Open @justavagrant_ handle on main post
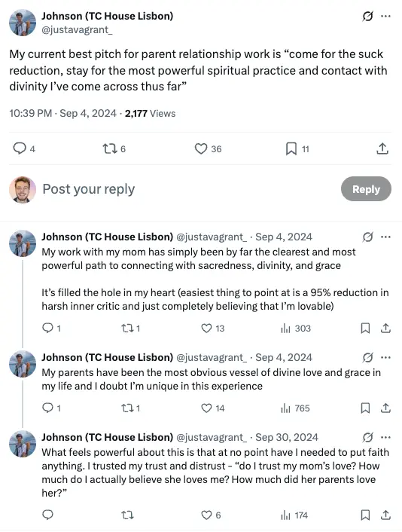 (x=77, y=30)
